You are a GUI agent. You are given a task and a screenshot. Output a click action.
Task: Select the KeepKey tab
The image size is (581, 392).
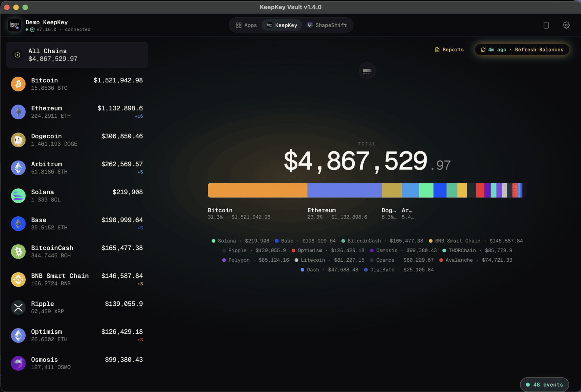pyautogui.click(x=282, y=25)
